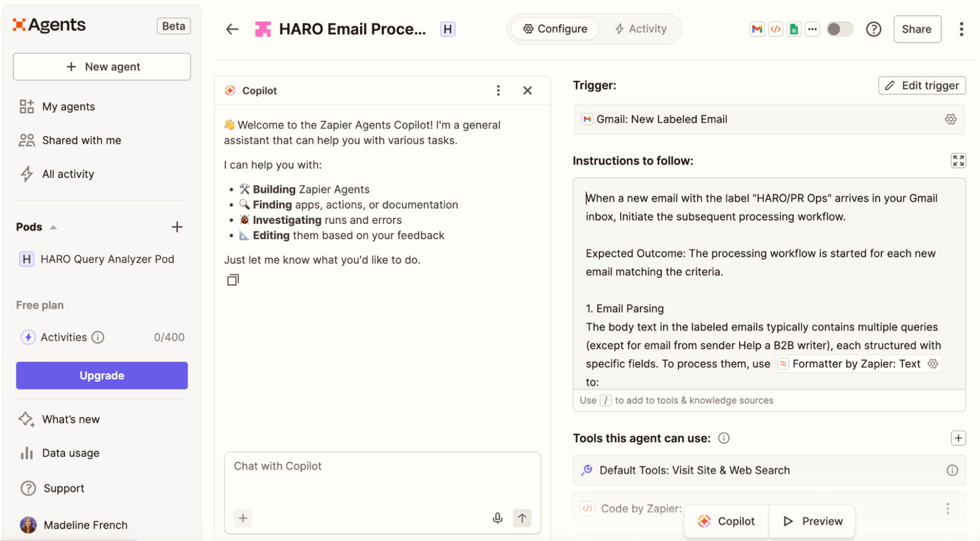Go back using the back arrow

pyautogui.click(x=232, y=29)
